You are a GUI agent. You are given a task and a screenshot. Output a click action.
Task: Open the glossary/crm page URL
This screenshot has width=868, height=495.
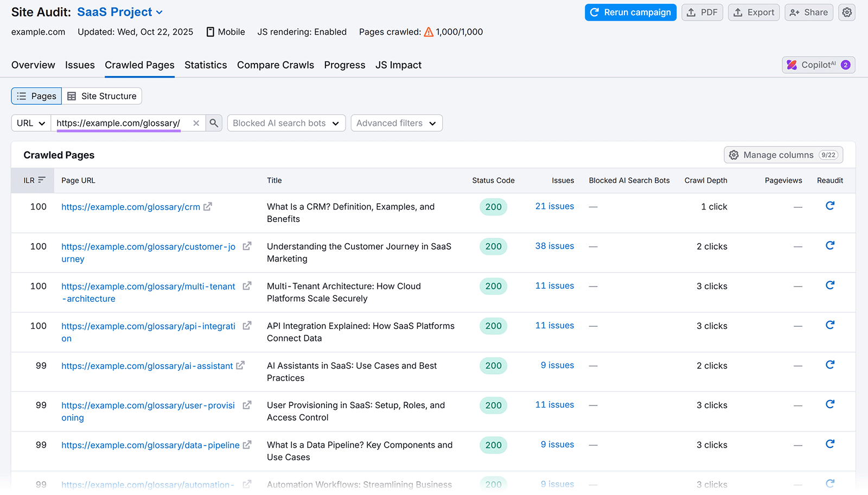point(131,207)
